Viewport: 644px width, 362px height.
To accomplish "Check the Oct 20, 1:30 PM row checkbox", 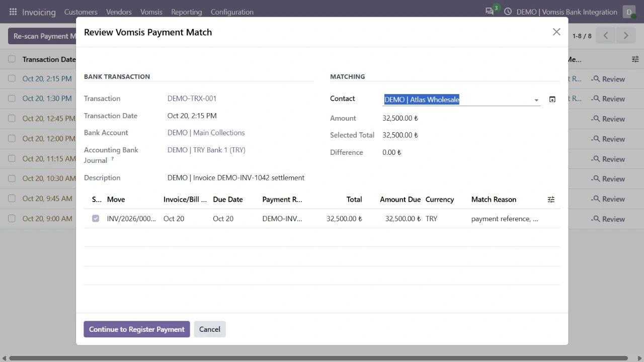I will pos(12,99).
